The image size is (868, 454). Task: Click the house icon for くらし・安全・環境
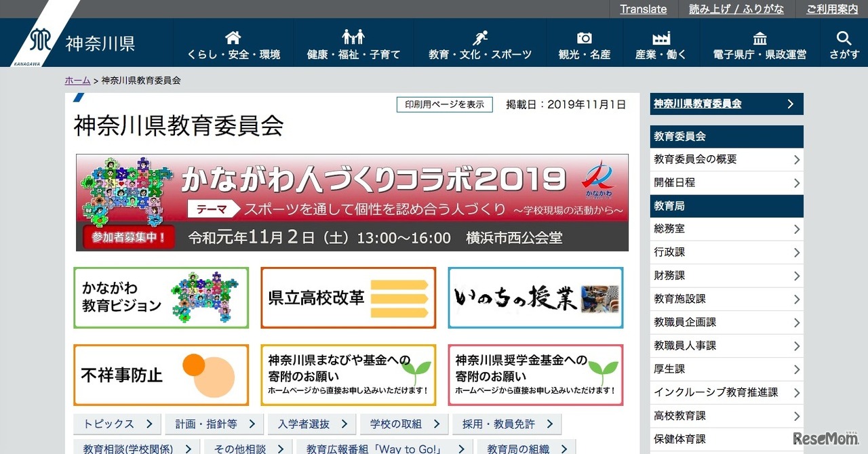point(233,37)
